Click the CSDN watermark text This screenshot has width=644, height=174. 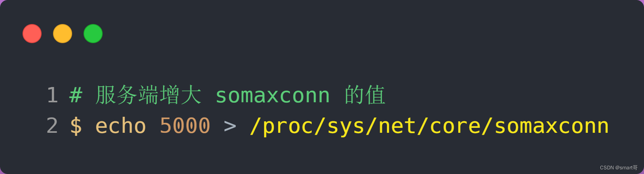click(607, 168)
